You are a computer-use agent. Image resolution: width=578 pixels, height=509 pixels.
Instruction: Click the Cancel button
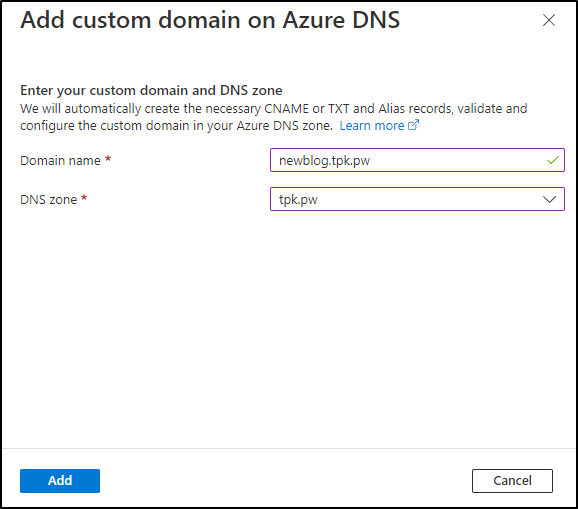(x=512, y=481)
